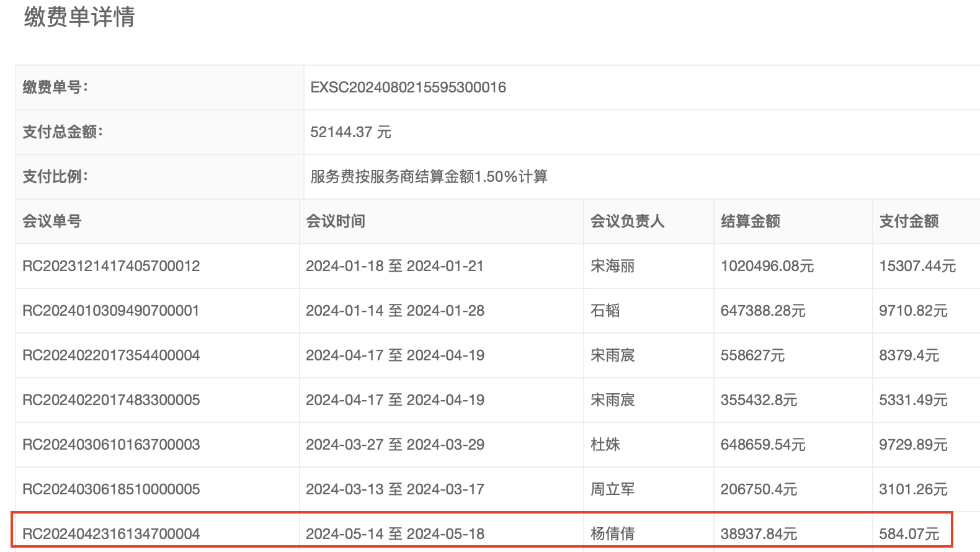Open meeting order RC2024010309490700001
This screenshot has width=980, height=552.
point(111,311)
